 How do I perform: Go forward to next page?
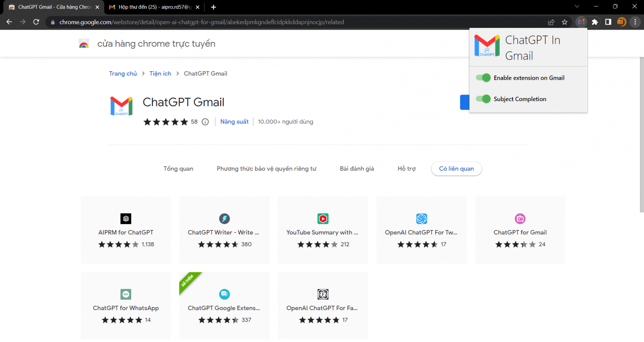[x=23, y=22]
